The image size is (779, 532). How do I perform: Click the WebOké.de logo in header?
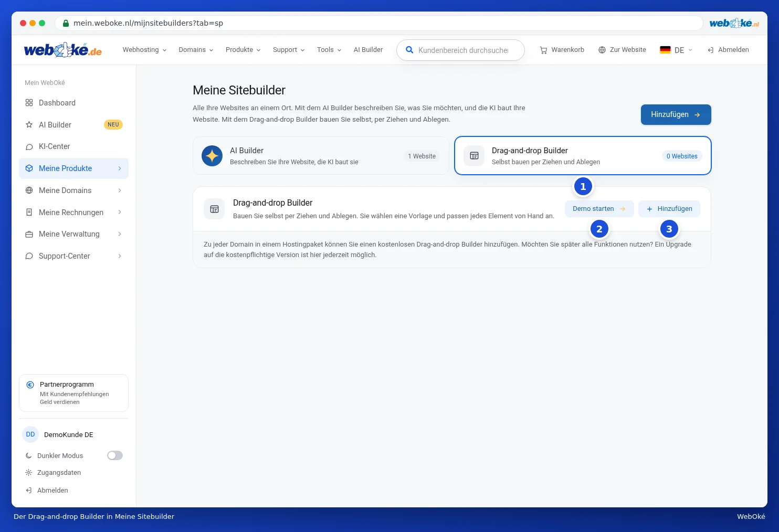(x=63, y=50)
